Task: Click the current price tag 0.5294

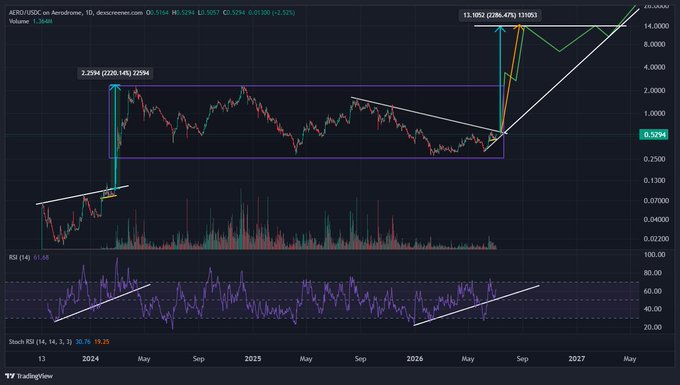Action: coord(654,135)
